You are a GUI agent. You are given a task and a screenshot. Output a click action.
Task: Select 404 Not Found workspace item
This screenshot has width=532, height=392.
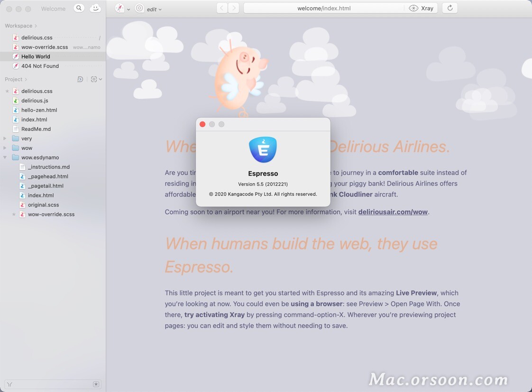coord(53,66)
